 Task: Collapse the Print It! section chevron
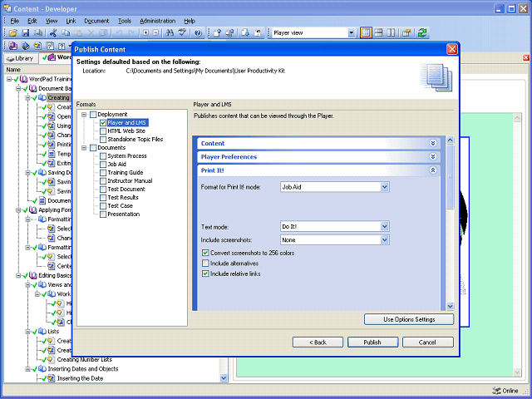[433, 170]
